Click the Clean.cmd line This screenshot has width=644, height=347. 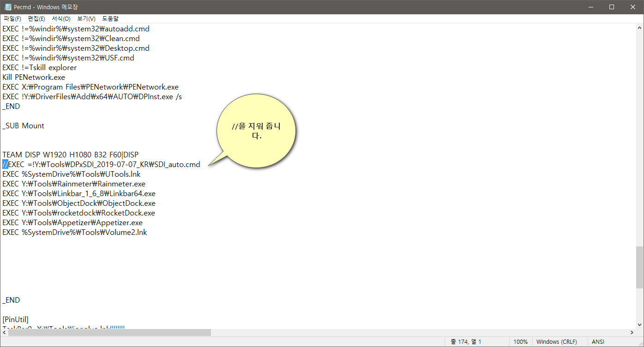(71, 38)
